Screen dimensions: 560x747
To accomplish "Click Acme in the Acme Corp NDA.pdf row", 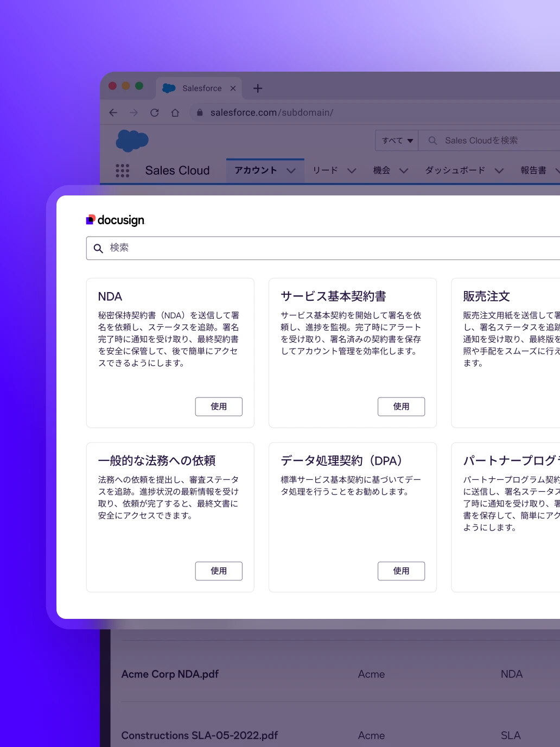I will click(372, 674).
